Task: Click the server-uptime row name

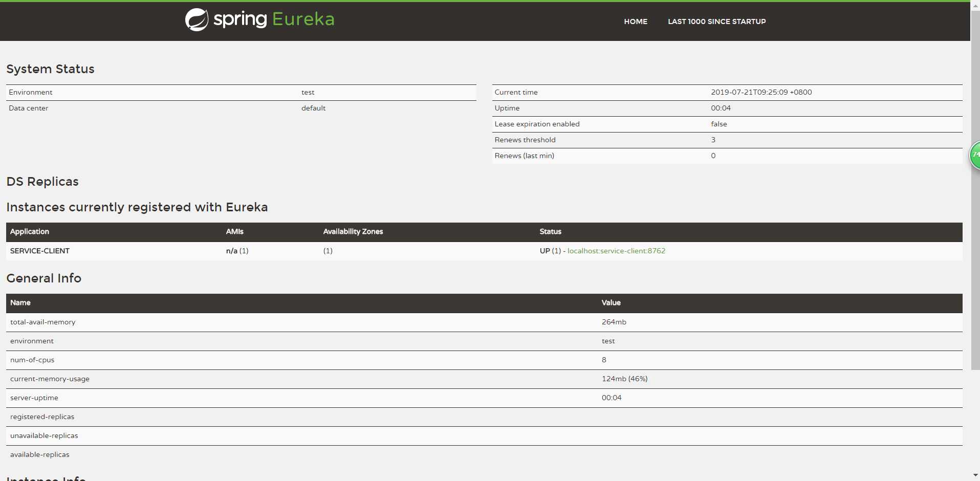Action: click(x=34, y=398)
